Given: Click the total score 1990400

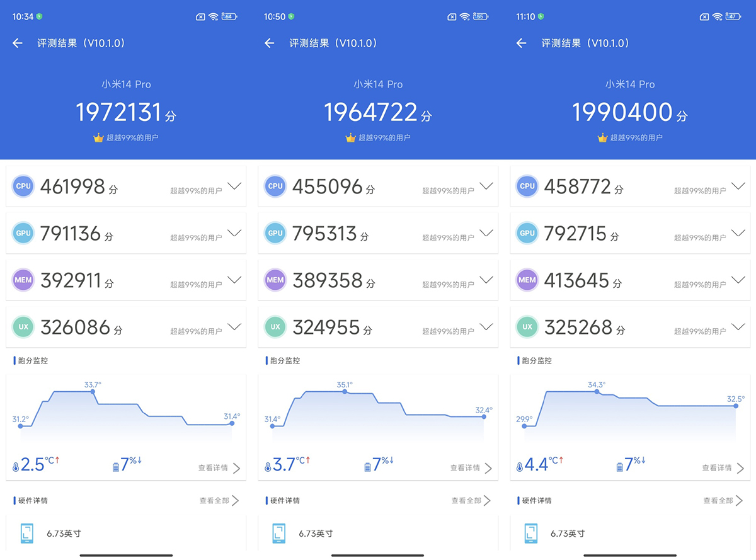Looking at the screenshot, I should (x=623, y=112).
